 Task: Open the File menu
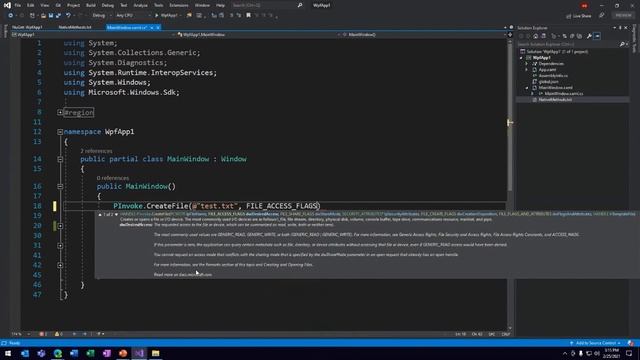tap(18, 5)
